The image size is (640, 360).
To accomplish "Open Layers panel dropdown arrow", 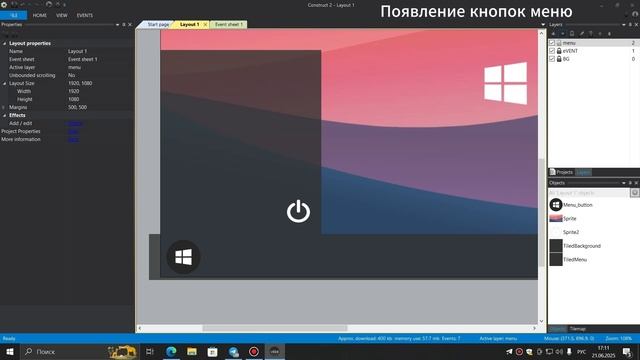I will [x=624, y=24].
